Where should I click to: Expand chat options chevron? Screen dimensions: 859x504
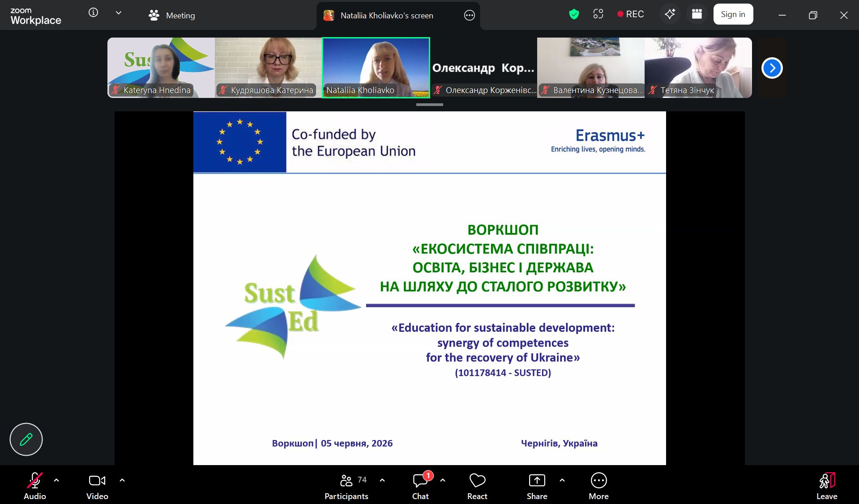pos(443,480)
